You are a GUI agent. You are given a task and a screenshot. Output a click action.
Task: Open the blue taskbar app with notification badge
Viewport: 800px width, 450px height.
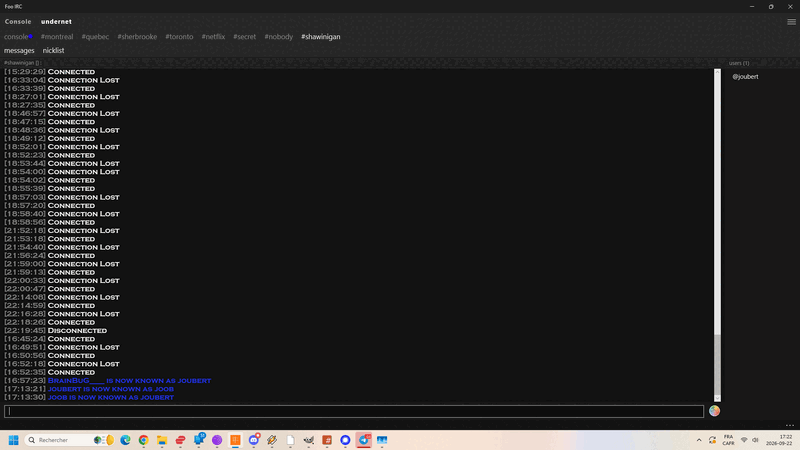click(x=198, y=440)
